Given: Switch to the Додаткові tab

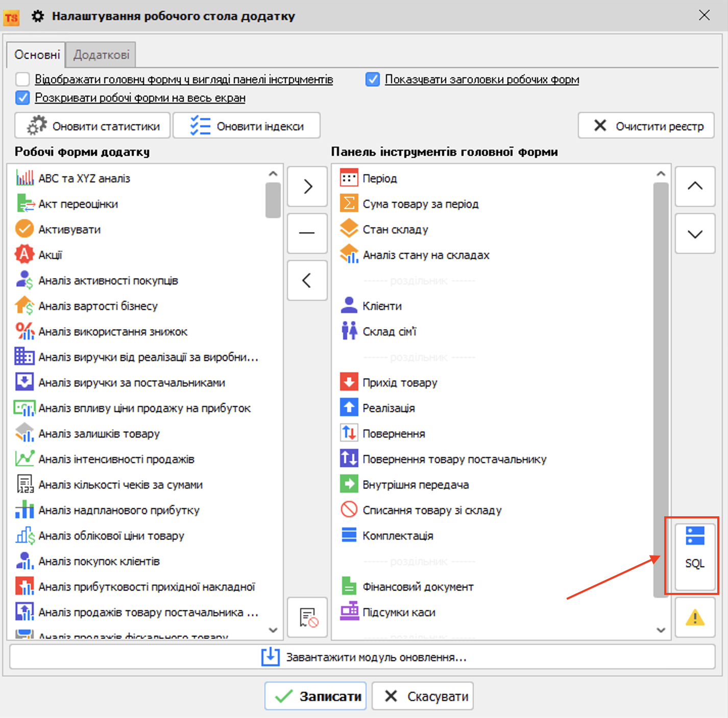Looking at the screenshot, I should (x=101, y=55).
